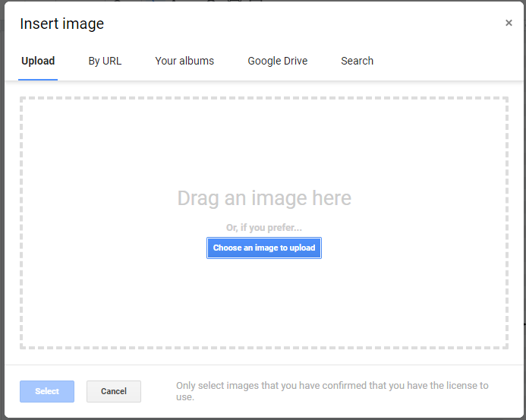Click the Or, if you prefer text
The image size is (526, 420).
tap(264, 228)
